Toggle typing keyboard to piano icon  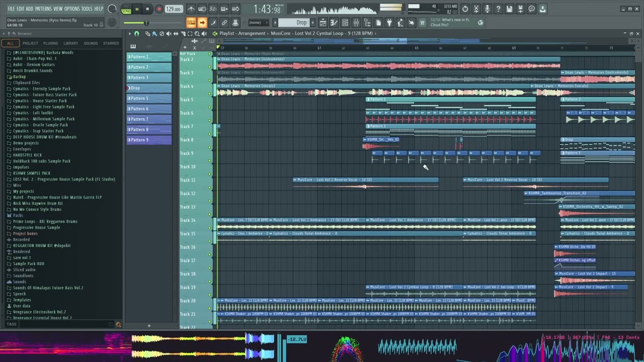191,23
